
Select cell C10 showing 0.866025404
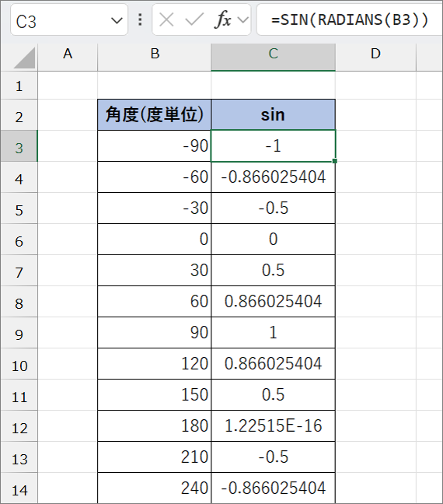click(273, 364)
